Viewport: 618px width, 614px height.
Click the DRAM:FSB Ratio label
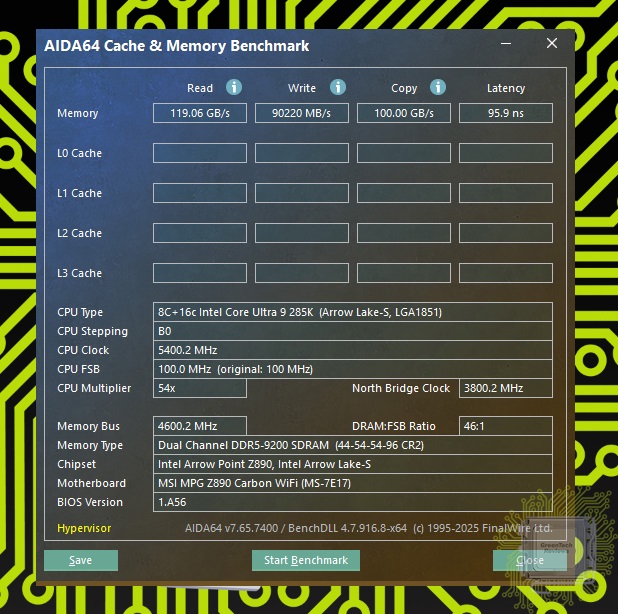click(394, 426)
